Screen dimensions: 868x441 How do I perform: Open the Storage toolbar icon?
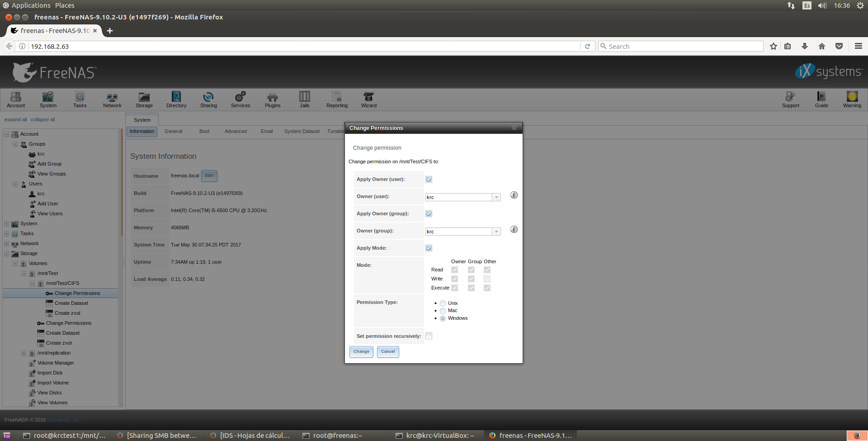[144, 100]
